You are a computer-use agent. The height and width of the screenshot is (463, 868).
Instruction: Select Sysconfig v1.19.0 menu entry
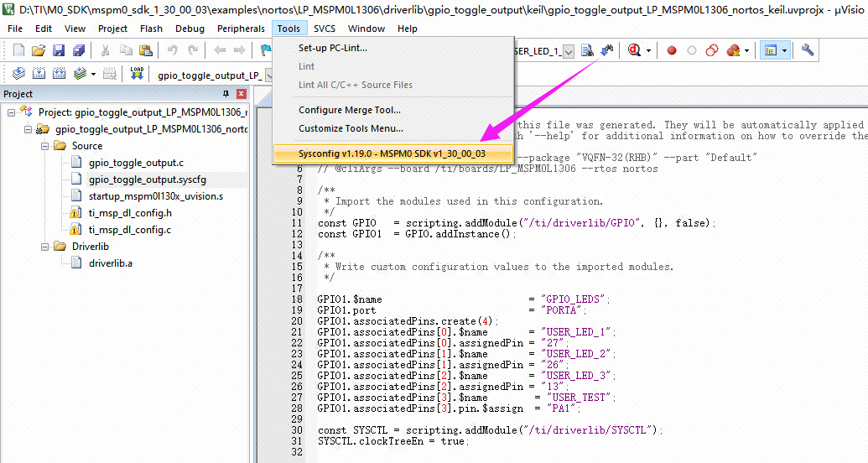[392, 154]
